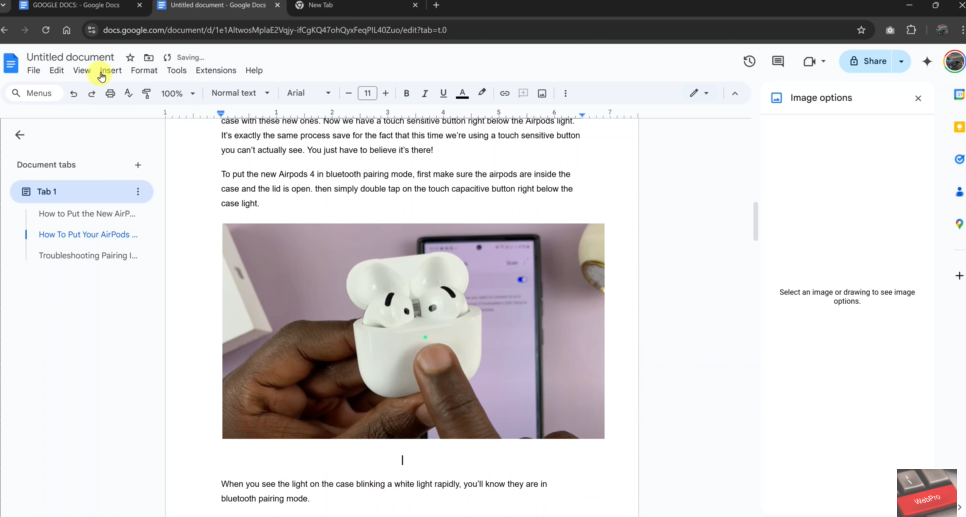Open the Normal text style dropdown
Screen dimensions: 966x517
pos(240,93)
